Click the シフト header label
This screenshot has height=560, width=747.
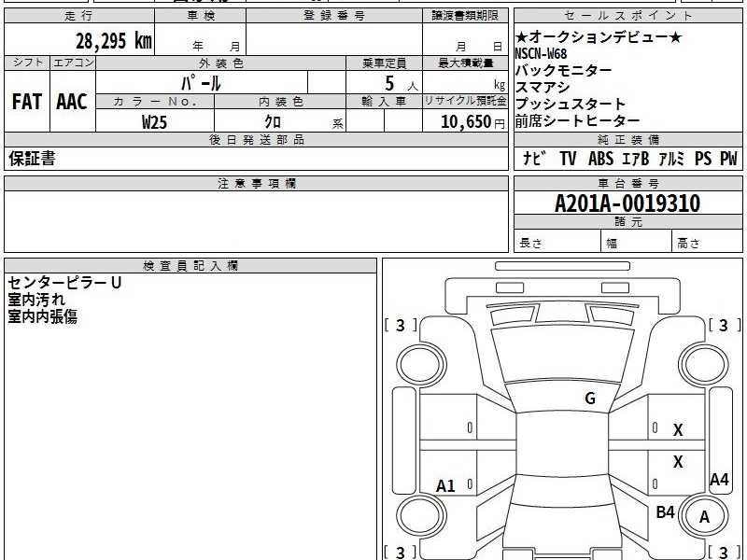(x=28, y=63)
